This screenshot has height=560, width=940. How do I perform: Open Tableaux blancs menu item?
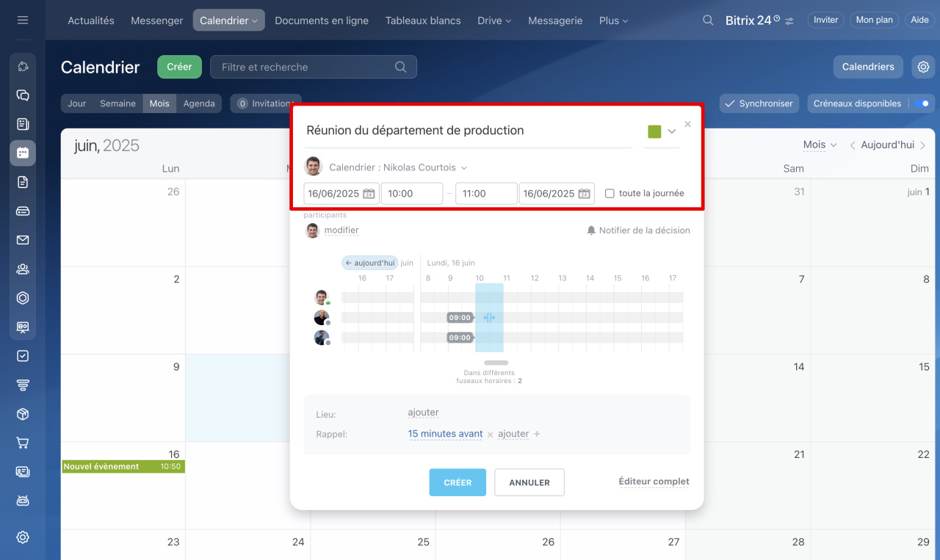click(423, 21)
